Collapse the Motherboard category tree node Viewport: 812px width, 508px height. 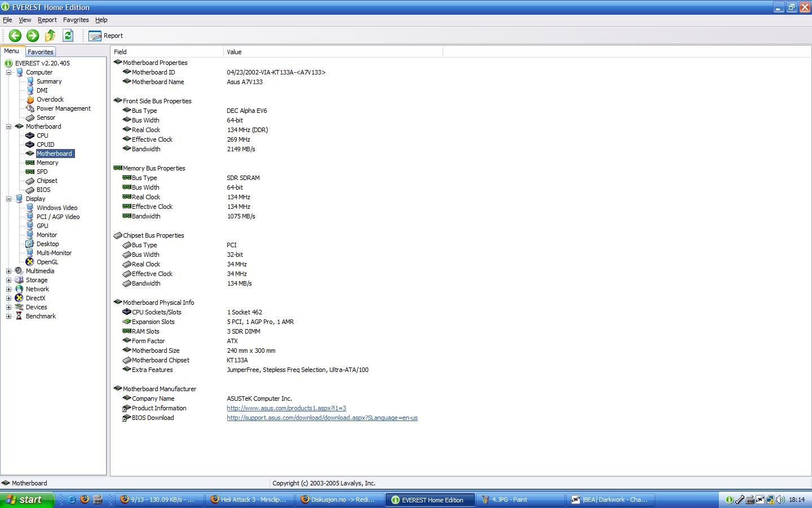[x=9, y=126]
